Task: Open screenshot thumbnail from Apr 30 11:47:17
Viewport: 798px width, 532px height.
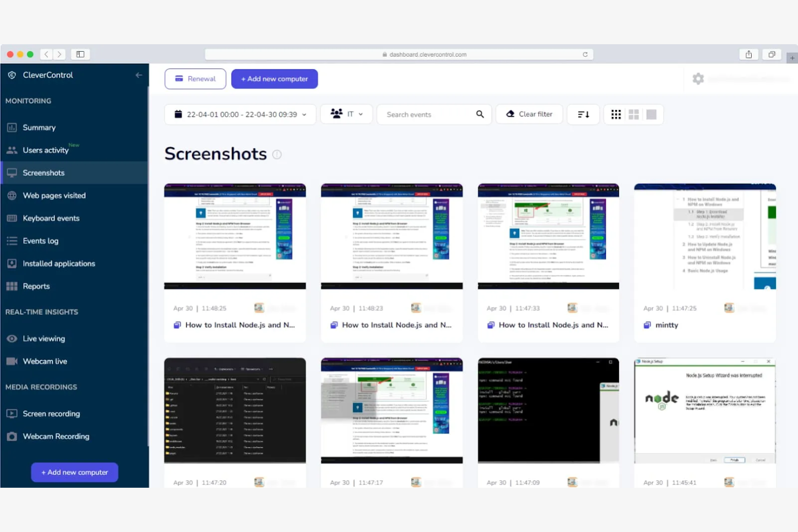Action: [392, 411]
